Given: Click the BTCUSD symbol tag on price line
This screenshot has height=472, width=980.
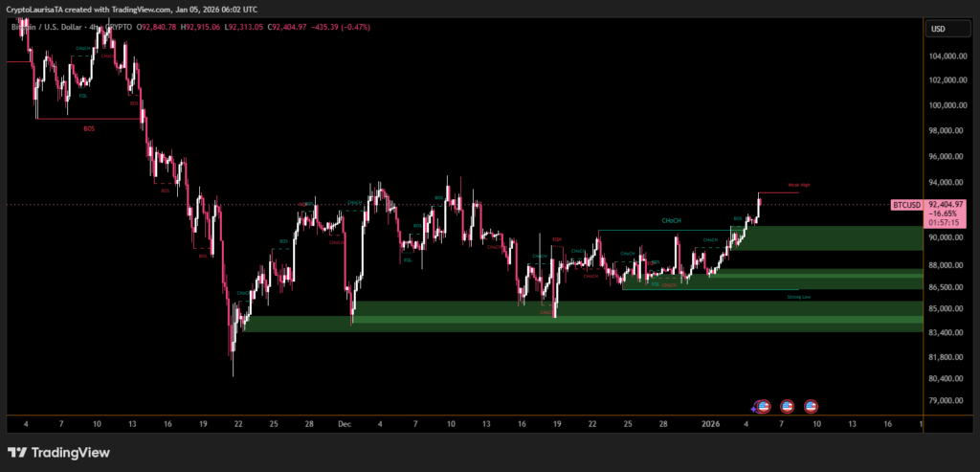Looking at the screenshot, I should point(906,205).
